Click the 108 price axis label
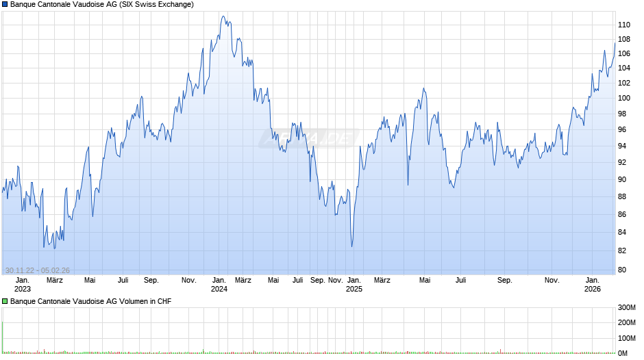Image resolution: width=644 pixels, height=360 pixels. [624, 40]
